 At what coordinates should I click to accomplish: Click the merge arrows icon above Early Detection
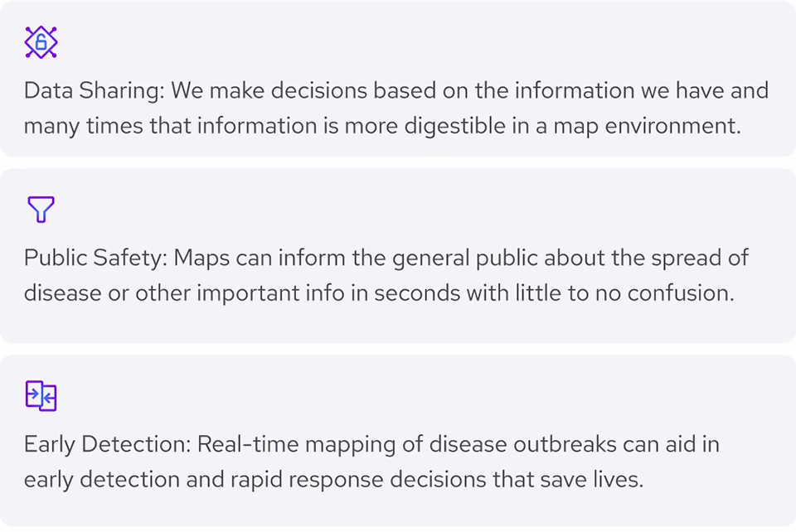pos(41,396)
